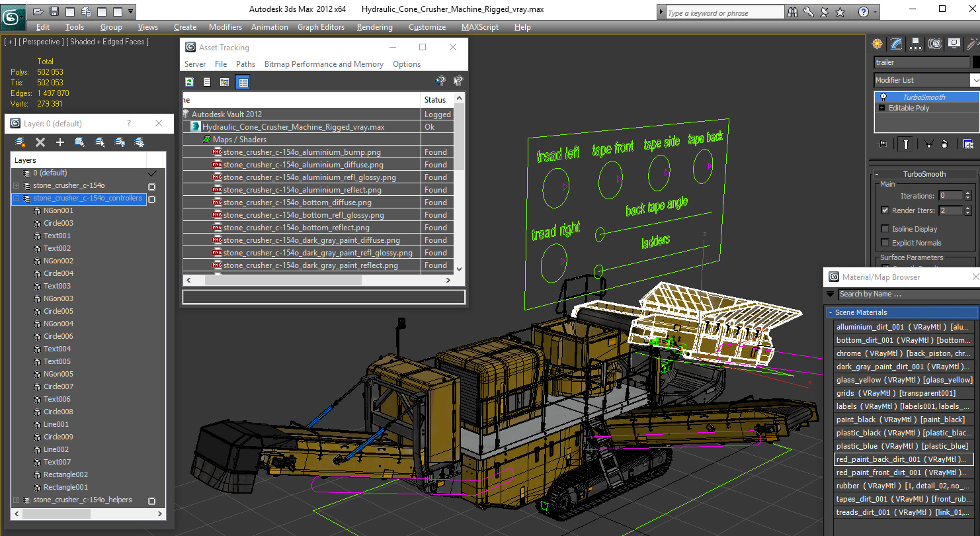Click the binoculars search icon in title bar
980x536 pixels.
[794, 12]
